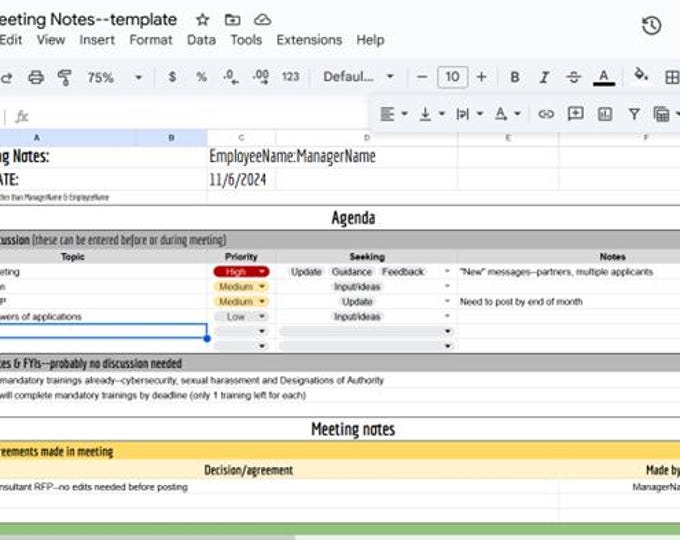The height and width of the screenshot is (540, 680).
Task: Open the Low priority dropdown
Action: (x=241, y=317)
